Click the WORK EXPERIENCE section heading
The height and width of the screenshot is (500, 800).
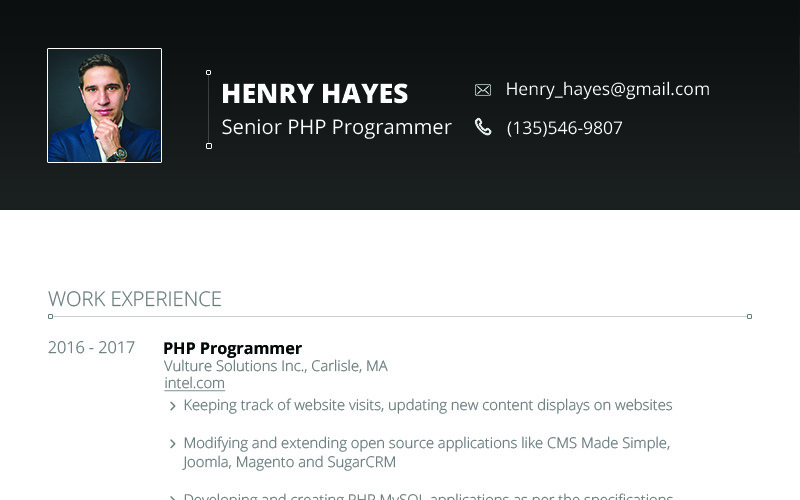tap(135, 299)
